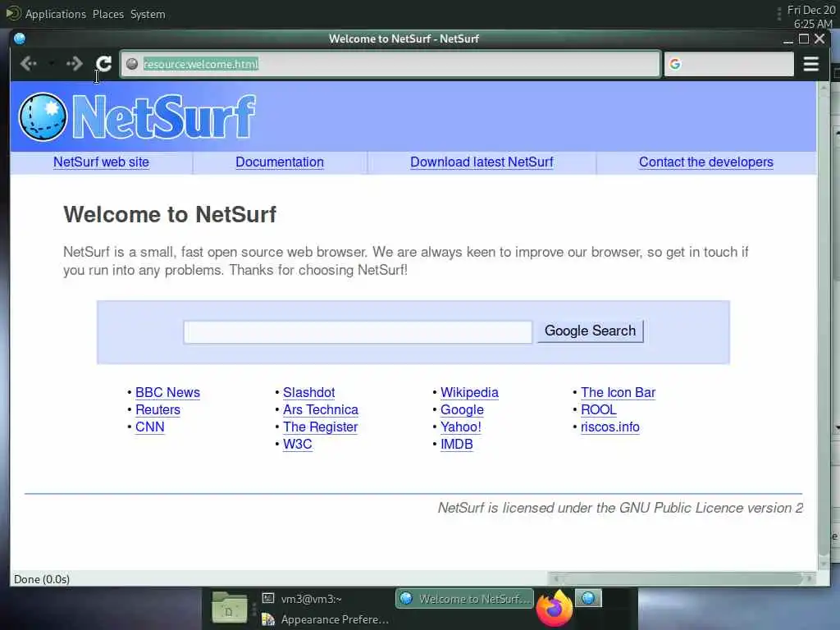Open the Places menu

point(108,14)
